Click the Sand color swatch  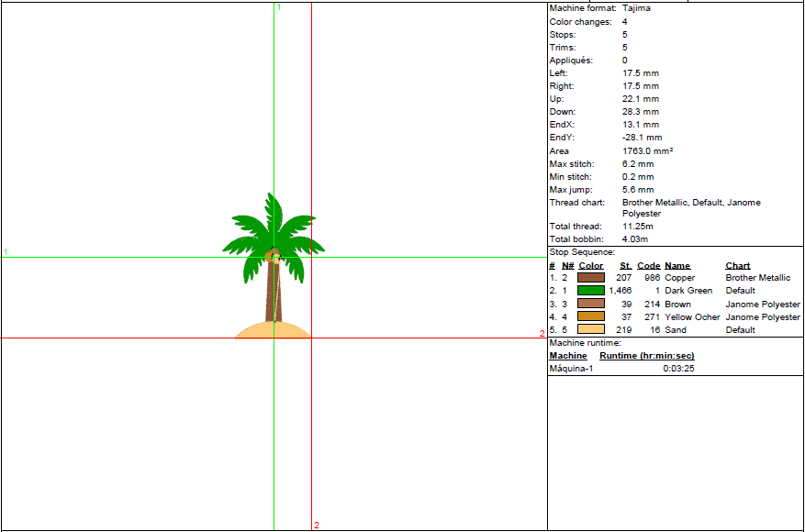(x=590, y=329)
